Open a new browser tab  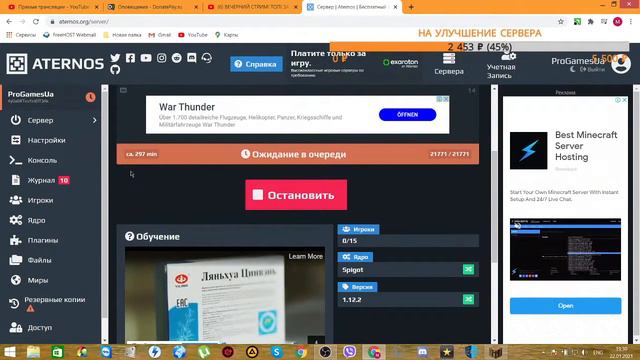point(411,7)
